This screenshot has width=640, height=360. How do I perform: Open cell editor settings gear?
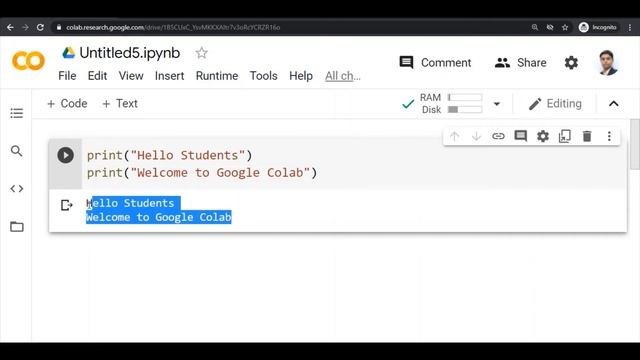[x=543, y=136]
